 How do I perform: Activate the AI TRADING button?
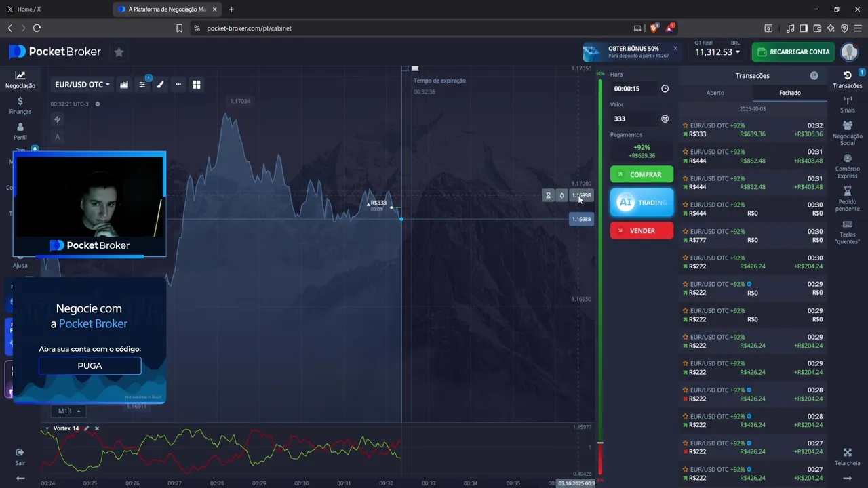tap(642, 203)
